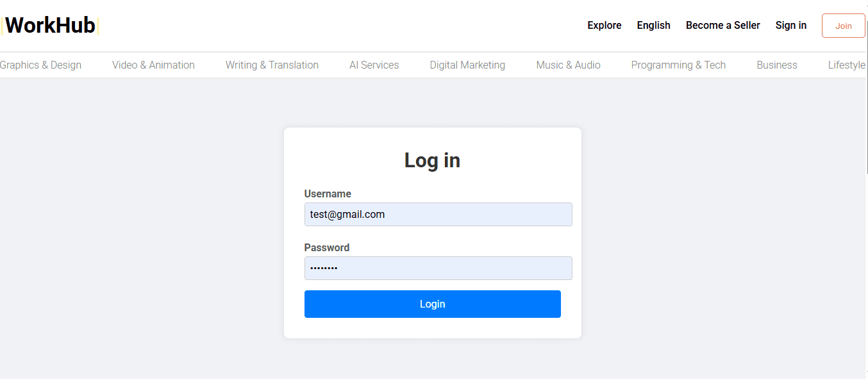Open the Video & Animation category
The image size is (868, 380).
tap(153, 65)
